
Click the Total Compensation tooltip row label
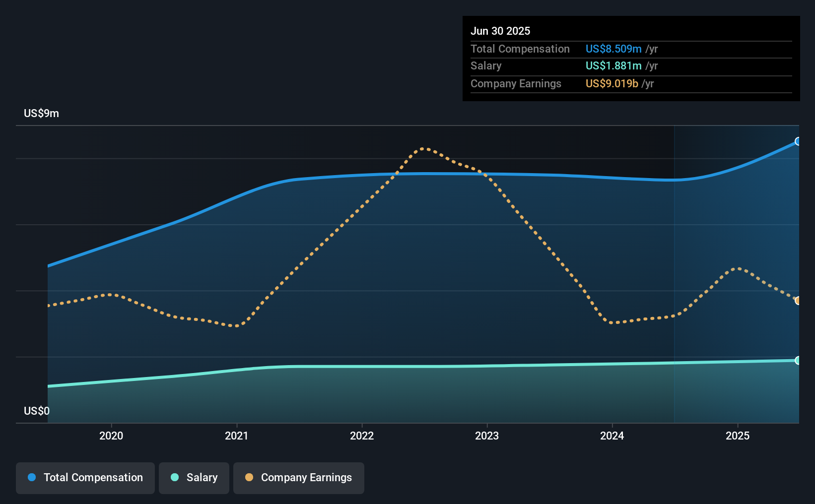pos(520,49)
